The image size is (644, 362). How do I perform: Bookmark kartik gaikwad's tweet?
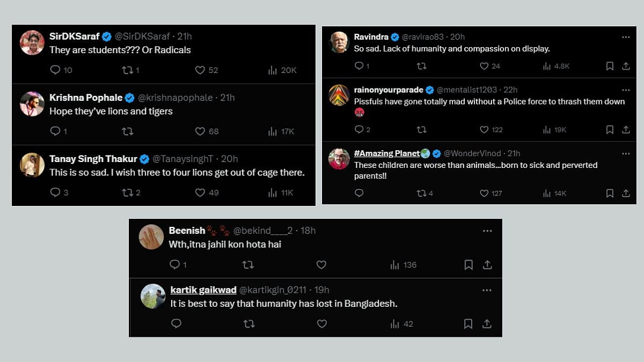[x=468, y=323]
